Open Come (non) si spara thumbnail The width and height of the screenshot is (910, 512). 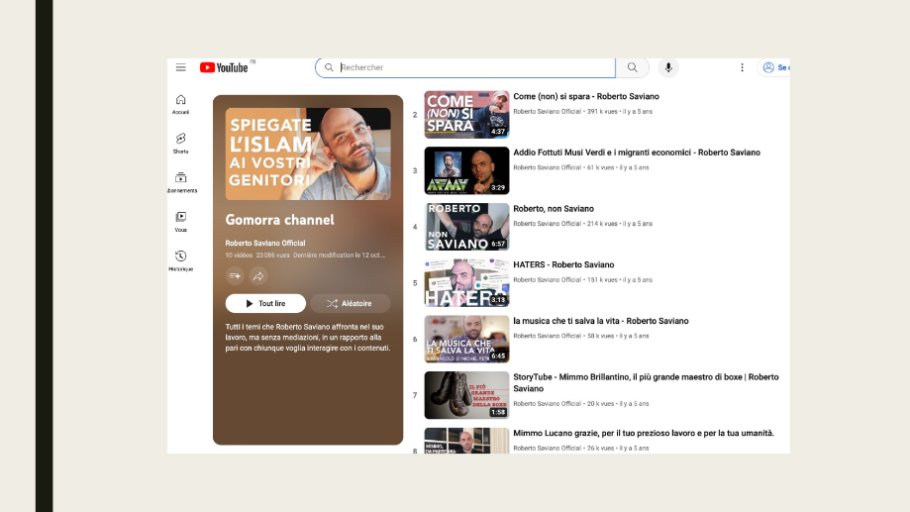point(467,114)
